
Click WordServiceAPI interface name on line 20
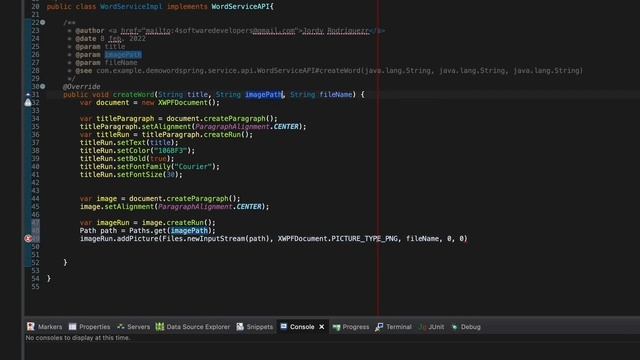pyautogui.click(x=240, y=7)
